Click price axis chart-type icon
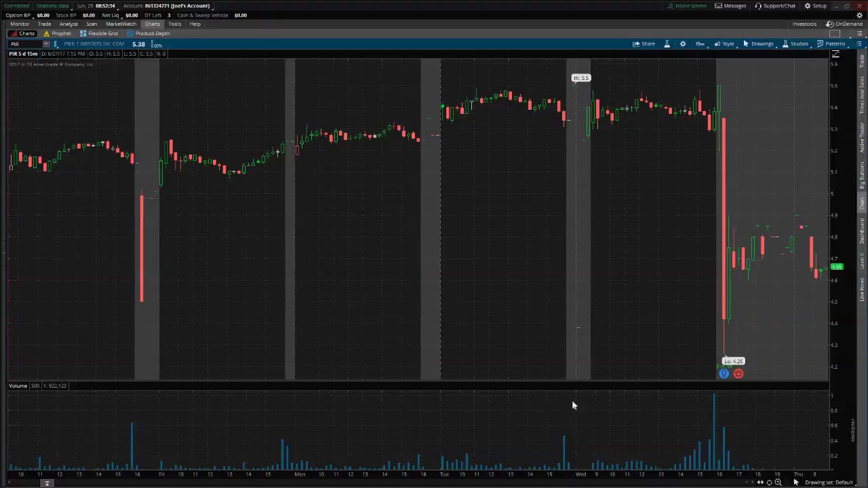This screenshot has width=868, height=488. point(835,54)
